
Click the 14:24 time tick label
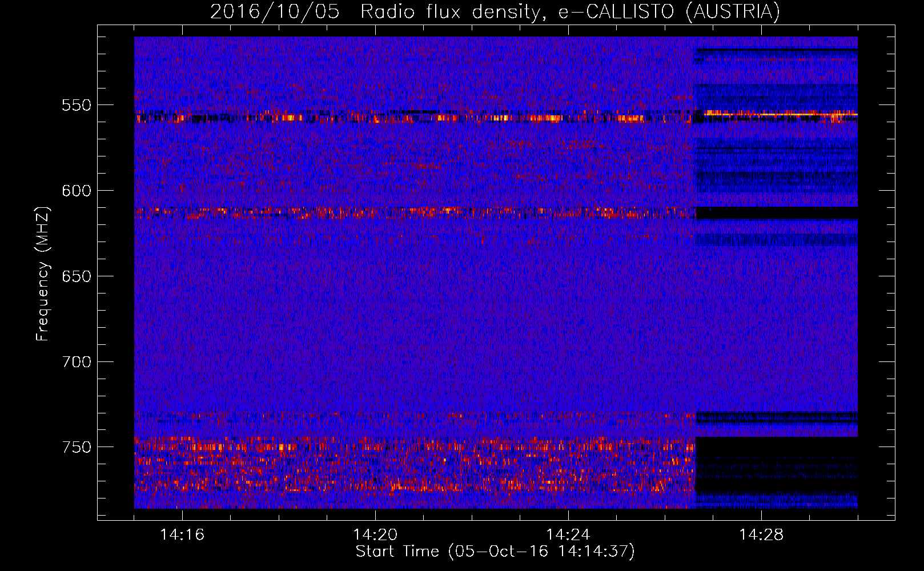[x=568, y=535]
